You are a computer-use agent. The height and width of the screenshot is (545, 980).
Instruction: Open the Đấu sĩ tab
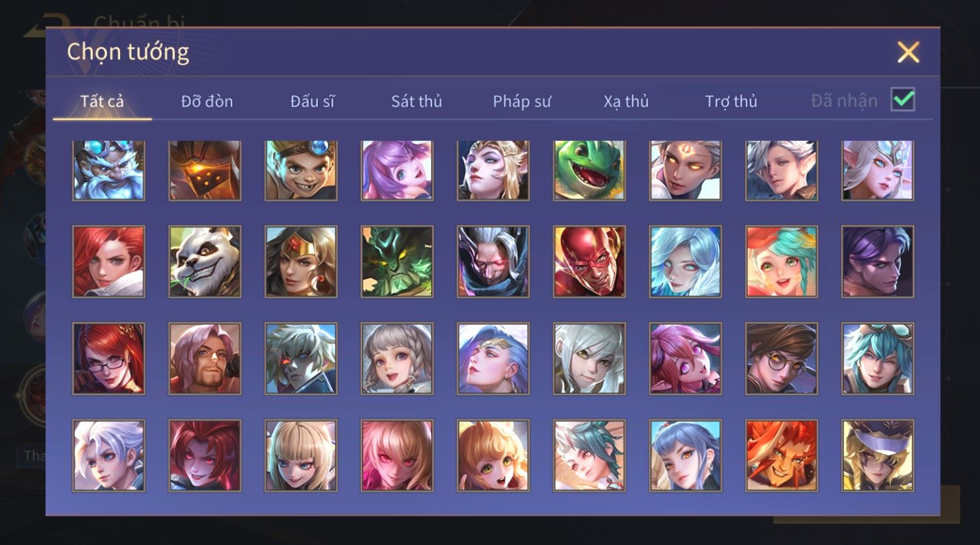coord(312,101)
